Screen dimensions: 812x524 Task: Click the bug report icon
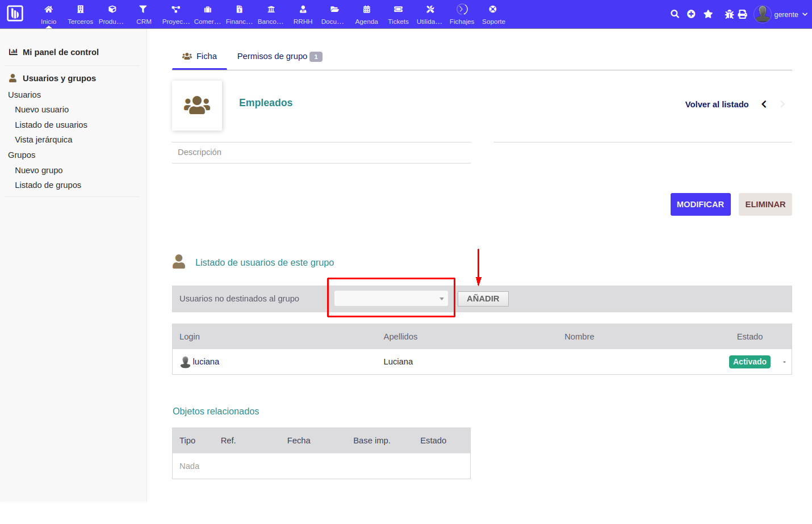729,14
